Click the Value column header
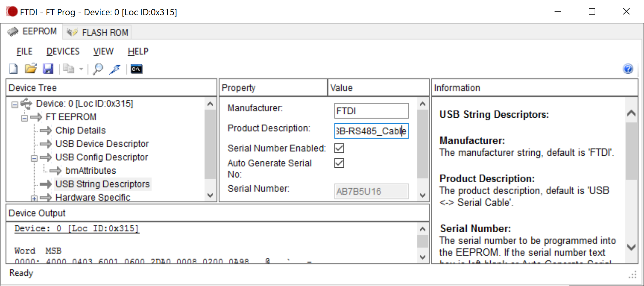This screenshot has height=286, width=644. [378, 88]
